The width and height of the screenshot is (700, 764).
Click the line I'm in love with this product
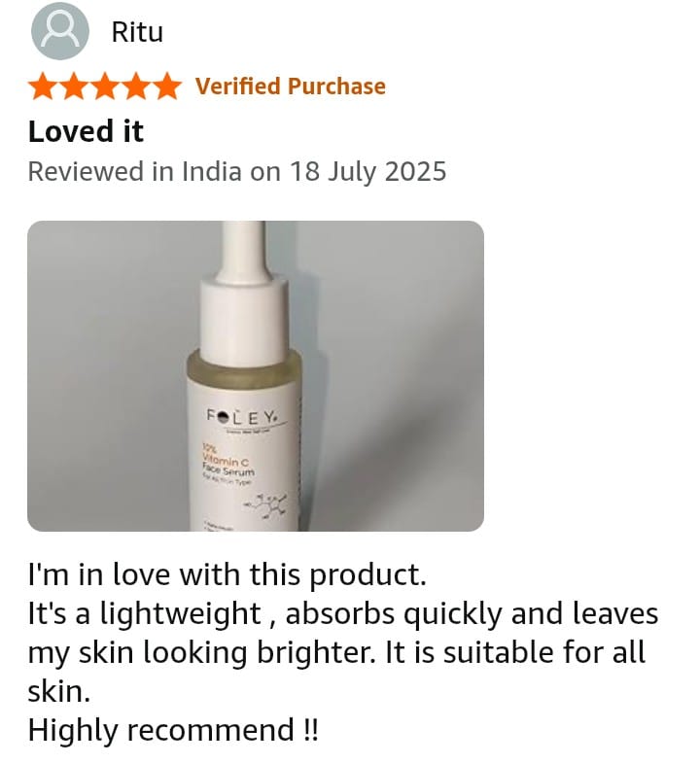click(227, 574)
